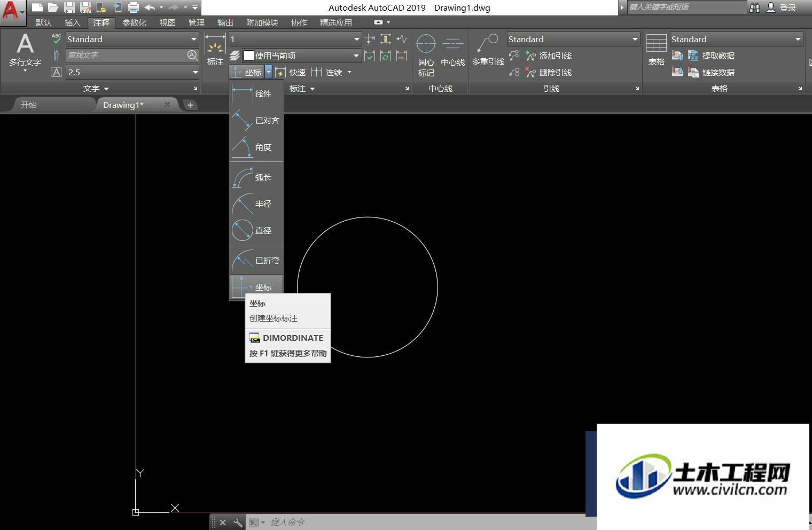Click the 多重引线 multileader tool

[488, 50]
